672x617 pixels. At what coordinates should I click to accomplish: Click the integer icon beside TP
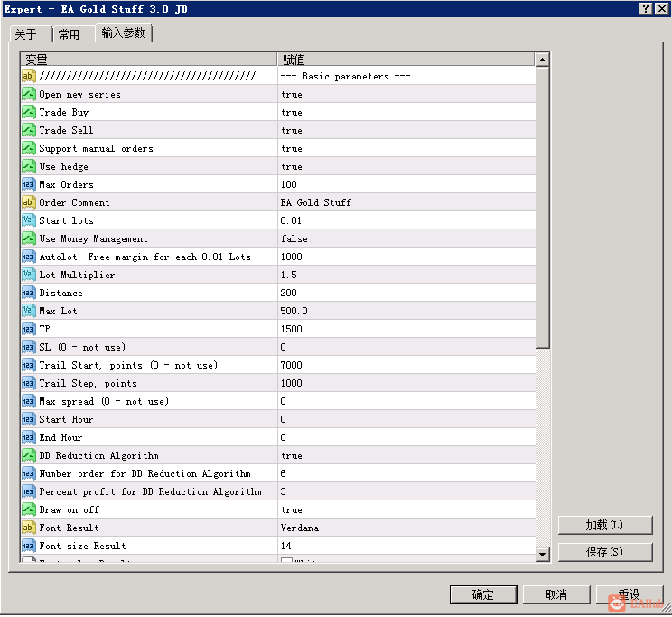[29, 329]
